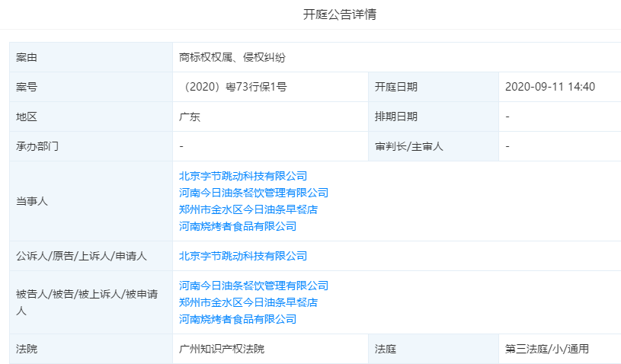The width and height of the screenshot is (621, 364).
Task: Click the 案由 row label
Action: coord(27,57)
